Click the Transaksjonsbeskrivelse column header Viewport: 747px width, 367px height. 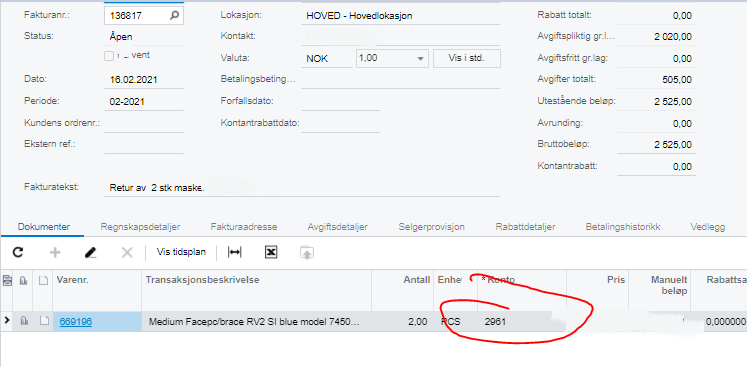pos(256,290)
